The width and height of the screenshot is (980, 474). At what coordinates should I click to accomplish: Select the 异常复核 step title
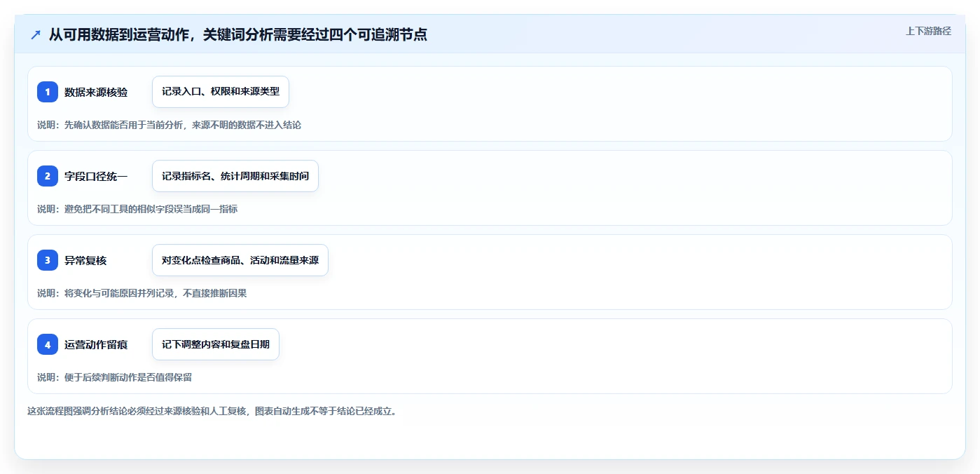tap(85, 260)
